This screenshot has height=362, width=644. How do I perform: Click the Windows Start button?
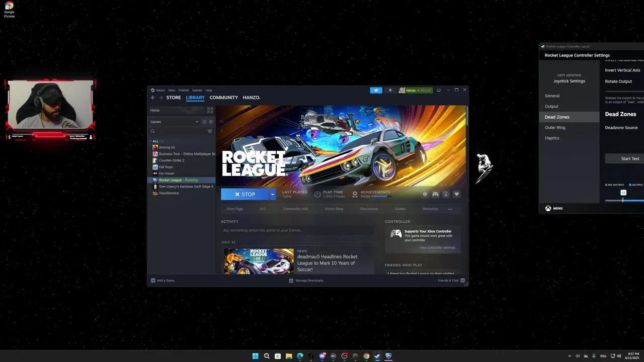click(255, 356)
